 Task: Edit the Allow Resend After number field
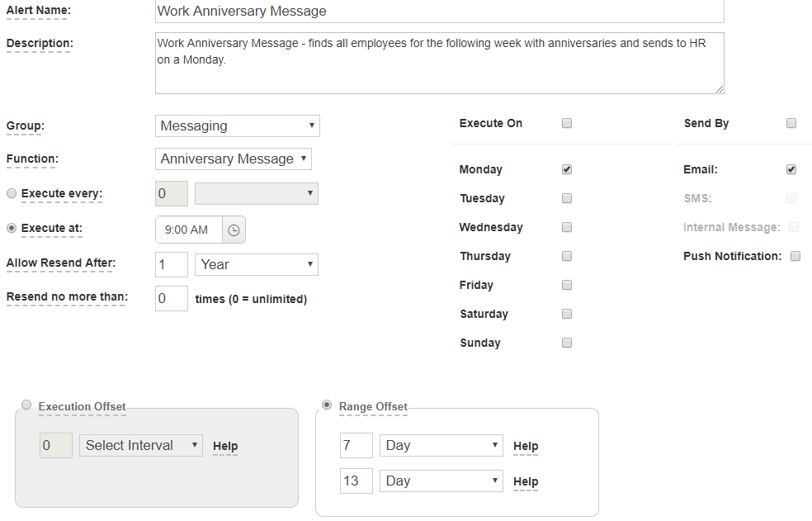[x=172, y=264]
